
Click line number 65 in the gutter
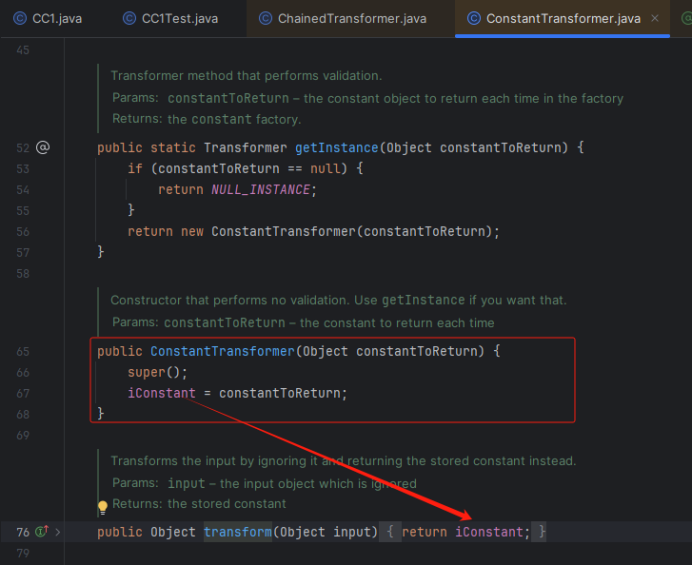click(x=22, y=352)
